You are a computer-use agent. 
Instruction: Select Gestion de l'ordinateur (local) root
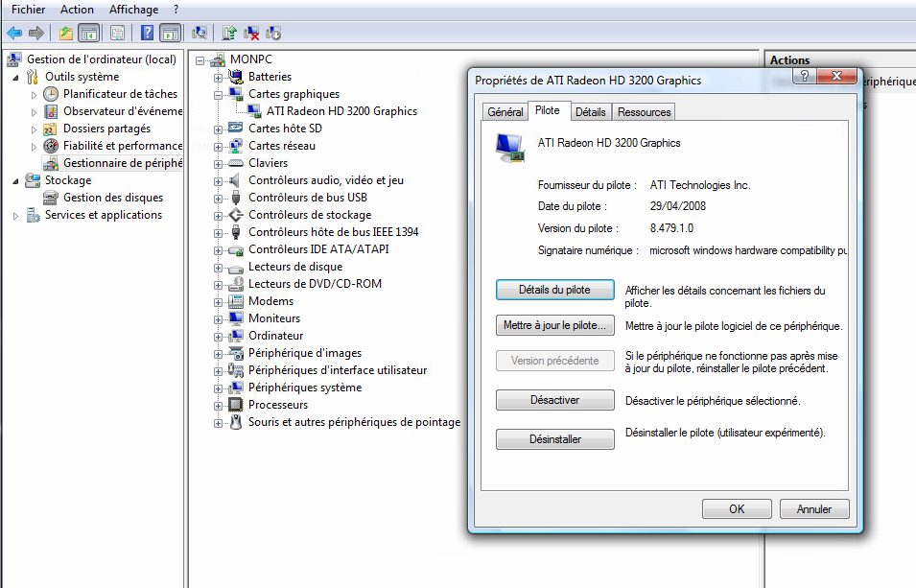point(101,59)
